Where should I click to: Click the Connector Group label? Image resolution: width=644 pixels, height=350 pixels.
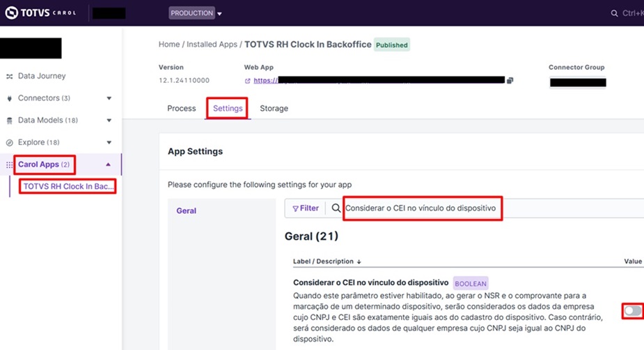[x=576, y=68]
